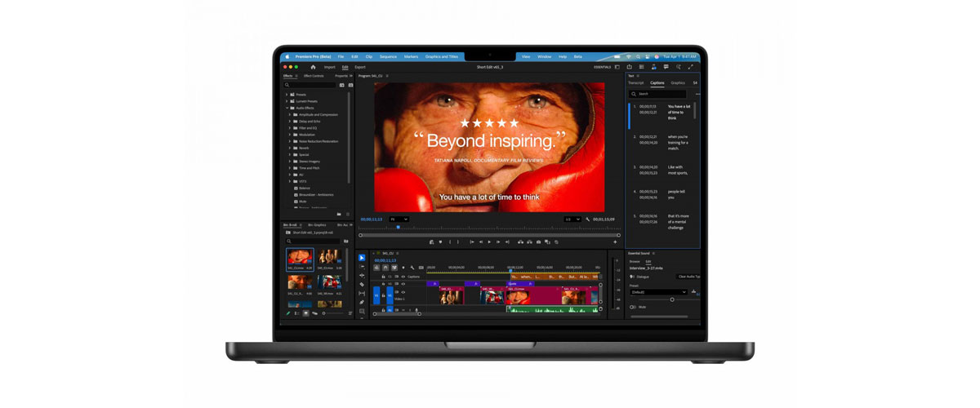The height and width of the screenshot is (408, 980).
Task: Open the Fit zoom level dropdown
Action: click(399, 220)
